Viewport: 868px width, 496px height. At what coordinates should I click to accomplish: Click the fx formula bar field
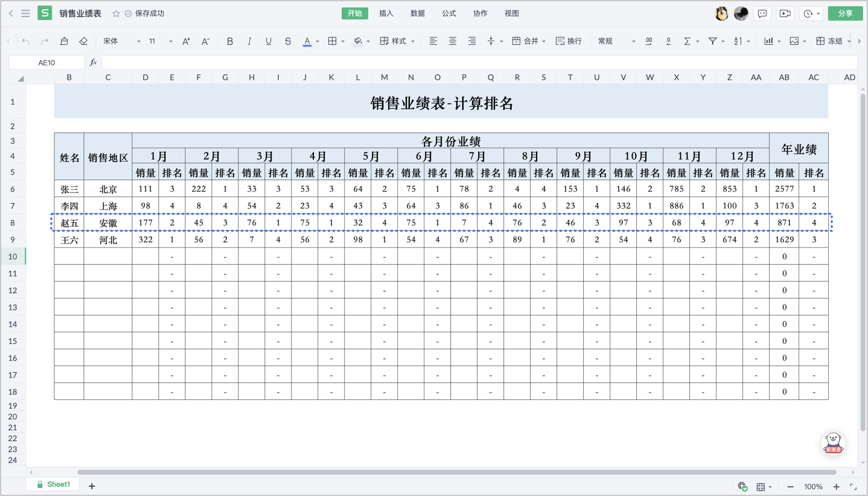point(479,62)
